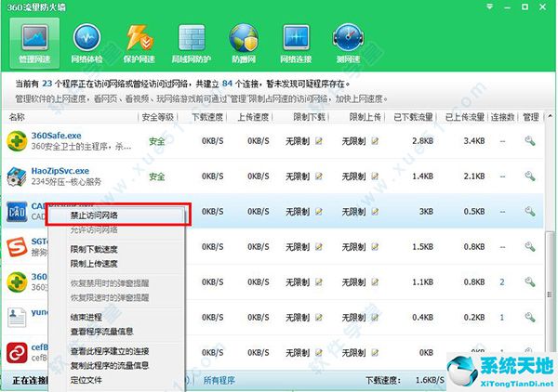Edit download limit in the yun row
The width and height of the screenshot is (558, 392).
tap(319, 317)
